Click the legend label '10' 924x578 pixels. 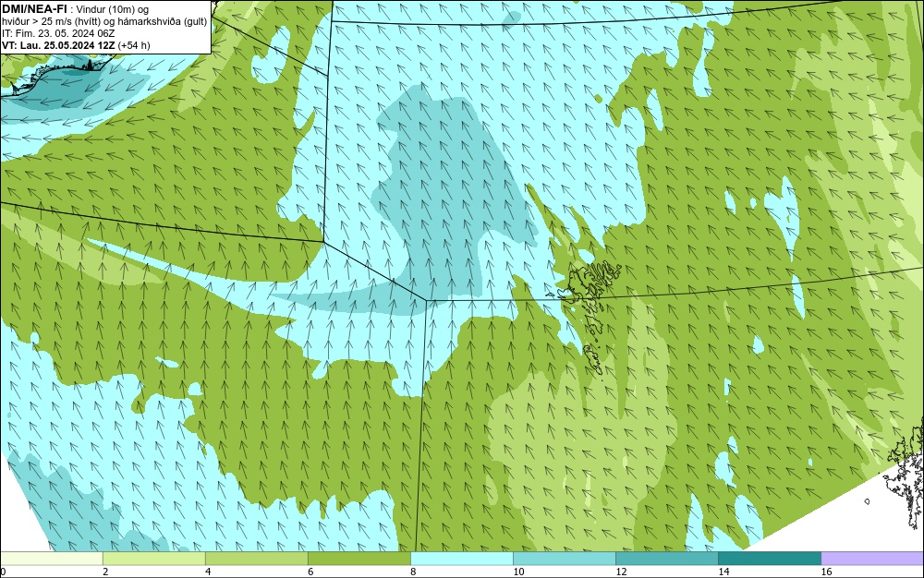click(x=518, y=572)
